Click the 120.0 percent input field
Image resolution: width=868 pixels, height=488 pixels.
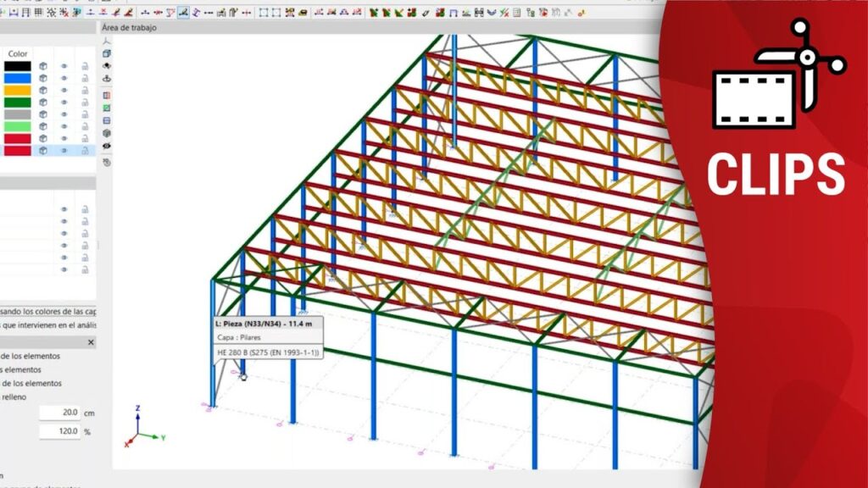[59, 431]
